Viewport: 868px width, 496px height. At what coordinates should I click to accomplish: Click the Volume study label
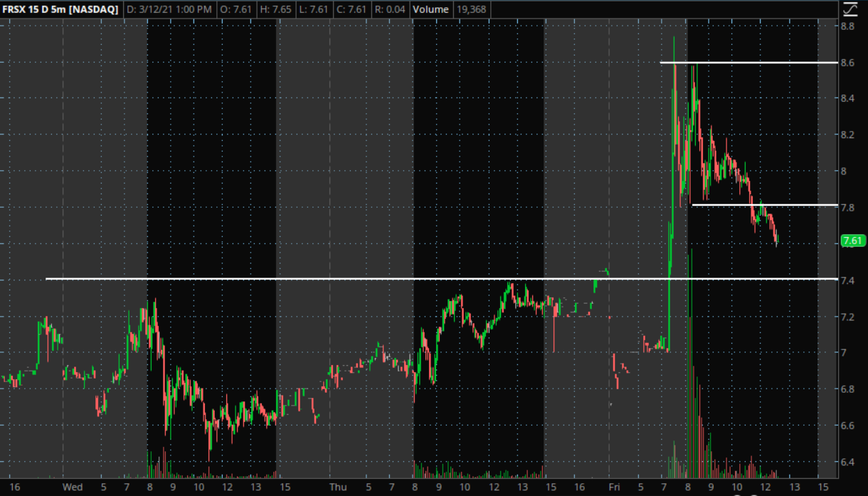coord(431,9)
